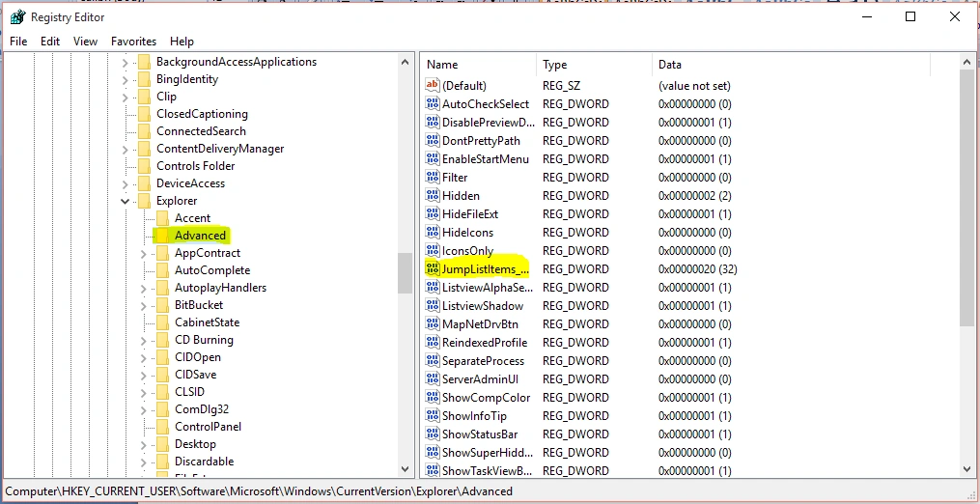
Task: Click values pane scroll down arrow
Action: click(967, 469)
